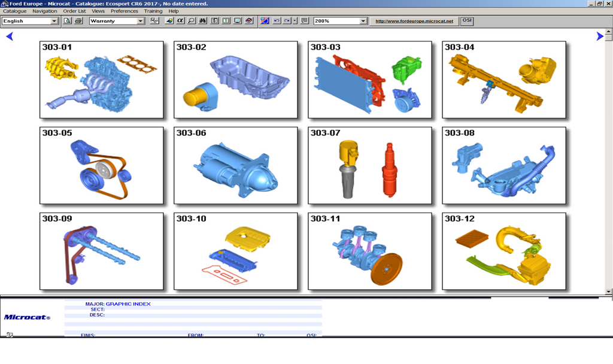The height and width of the screenshot is (364, 613).
Task: Open section 303-11 crankshaft pistons thumbnail
Action: pos(370,251)
